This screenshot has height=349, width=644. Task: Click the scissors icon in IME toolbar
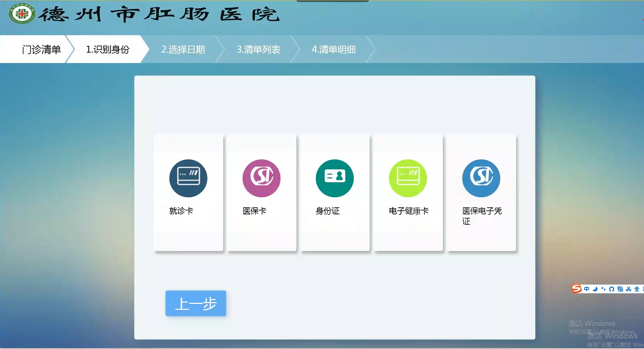629,289
